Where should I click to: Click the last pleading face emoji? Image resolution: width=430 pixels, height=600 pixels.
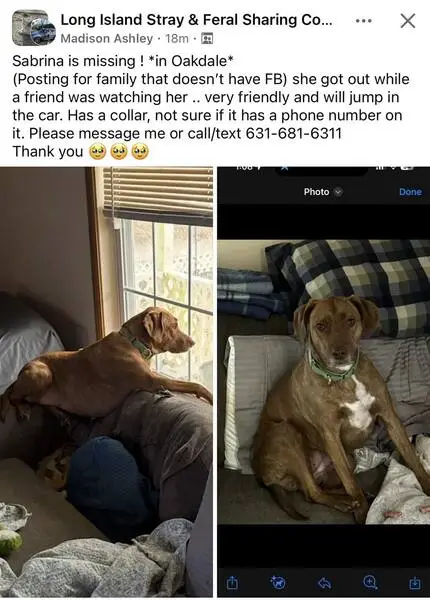click(140, 152)
